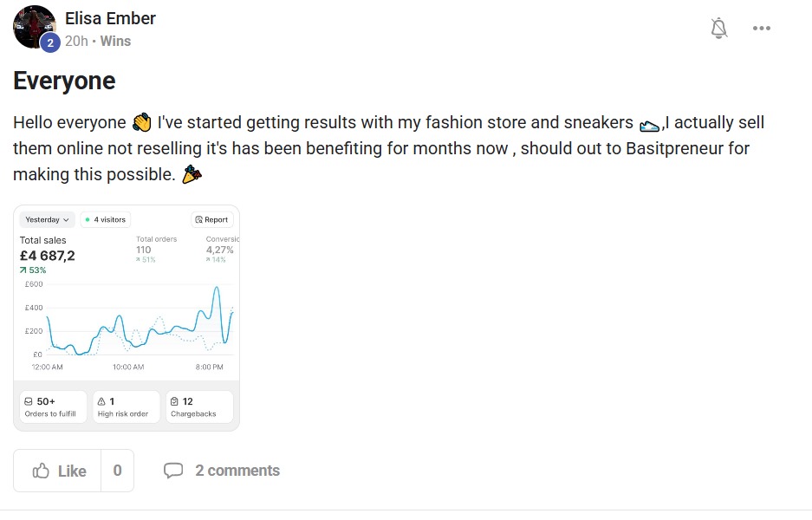Click the speech bubble comment icon
Image resolution: width=812 pixels, height=520 pixels.
[173, 471]
